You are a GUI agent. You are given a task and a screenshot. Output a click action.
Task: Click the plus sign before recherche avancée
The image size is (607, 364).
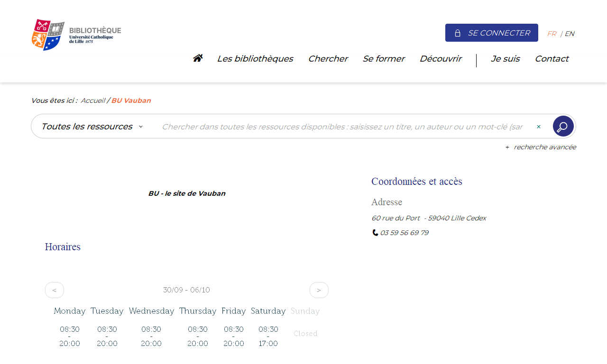[507, 147]
